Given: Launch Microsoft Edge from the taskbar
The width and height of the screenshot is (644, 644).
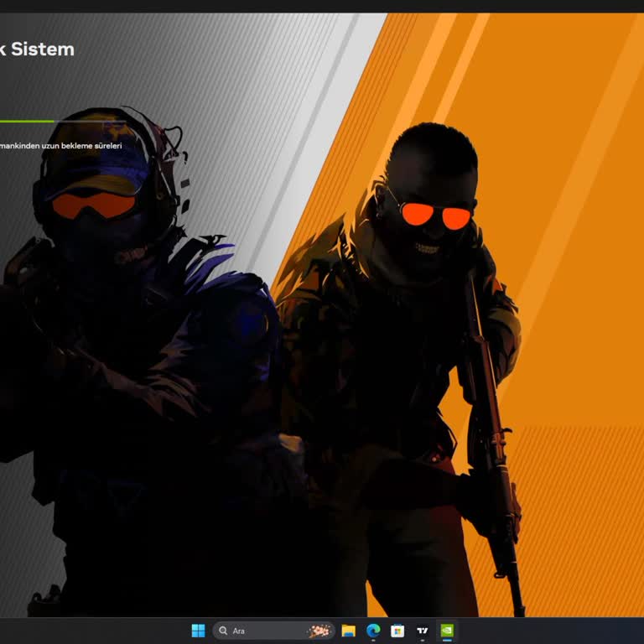Looking at the screenshot, I should tap(373, 631).
